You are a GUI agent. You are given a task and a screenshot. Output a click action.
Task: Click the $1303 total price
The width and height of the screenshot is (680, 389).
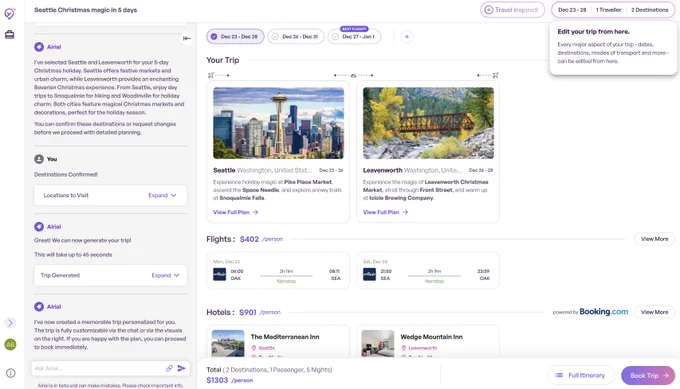(x=217, y=380)
